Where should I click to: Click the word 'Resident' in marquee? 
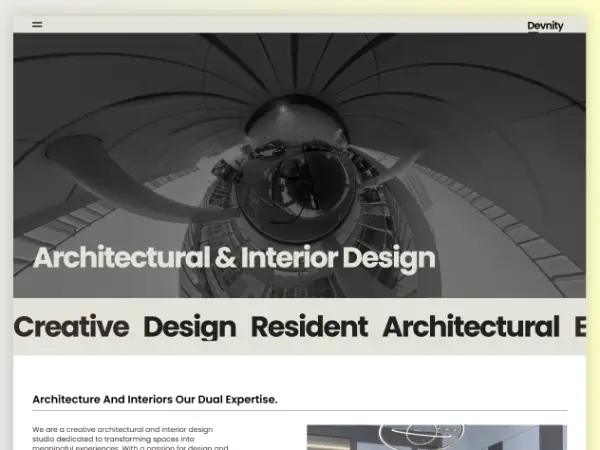[310, 327]
